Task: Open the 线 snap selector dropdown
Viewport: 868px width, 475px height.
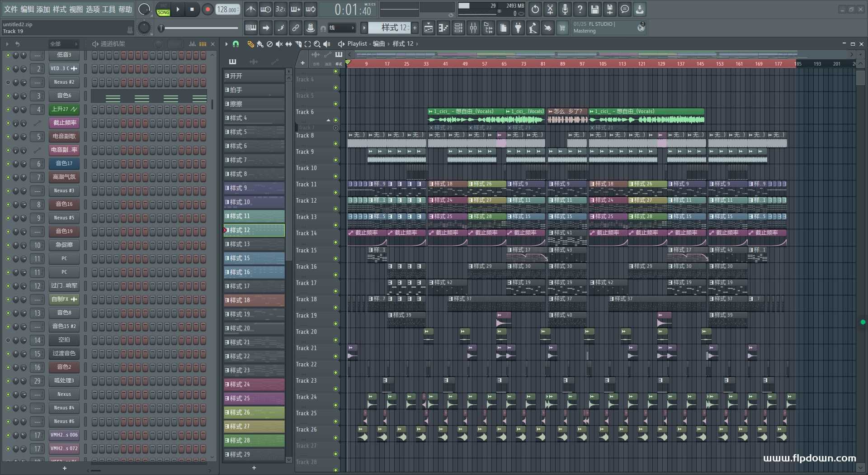Action: pos(341,28)
